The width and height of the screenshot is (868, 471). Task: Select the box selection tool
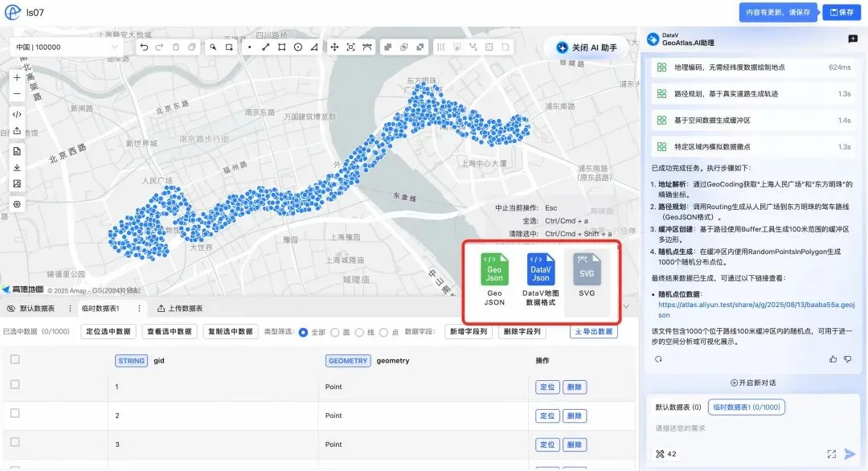pos(229,47)
